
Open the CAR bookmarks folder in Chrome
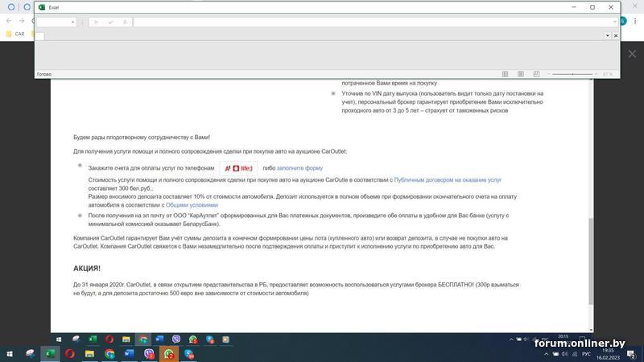(15, 34)
